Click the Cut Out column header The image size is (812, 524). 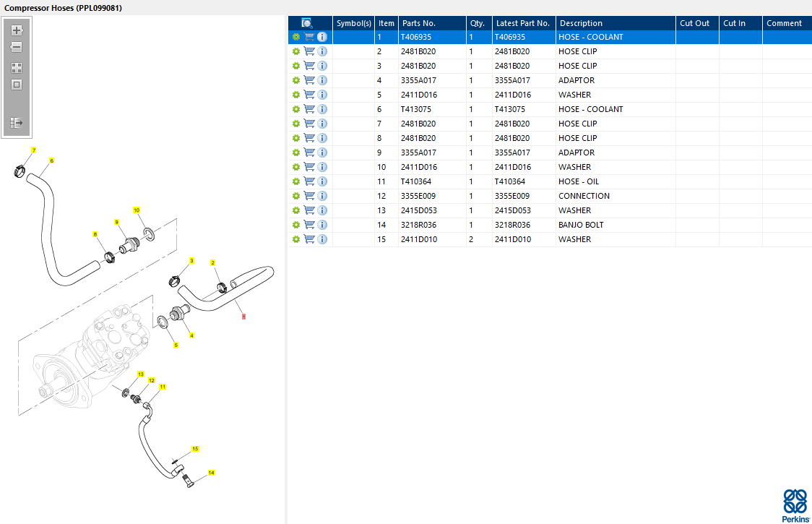pyautogui.click(x=697, y=23)
